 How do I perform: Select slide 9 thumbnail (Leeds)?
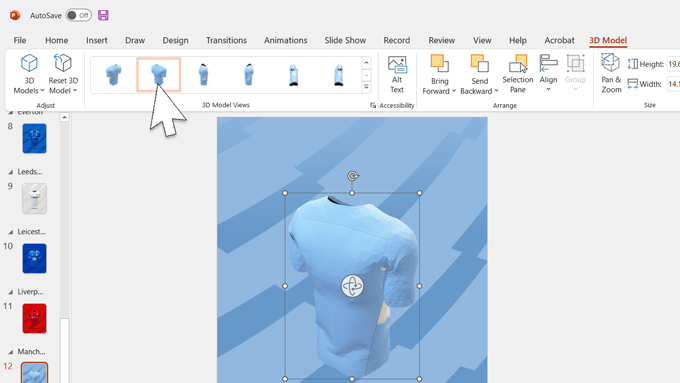click(x=34, y=198)
